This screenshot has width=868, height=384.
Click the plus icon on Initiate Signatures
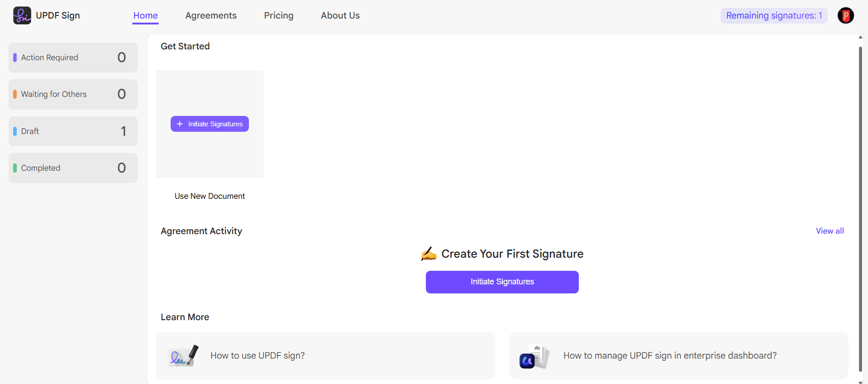(180, 124)
